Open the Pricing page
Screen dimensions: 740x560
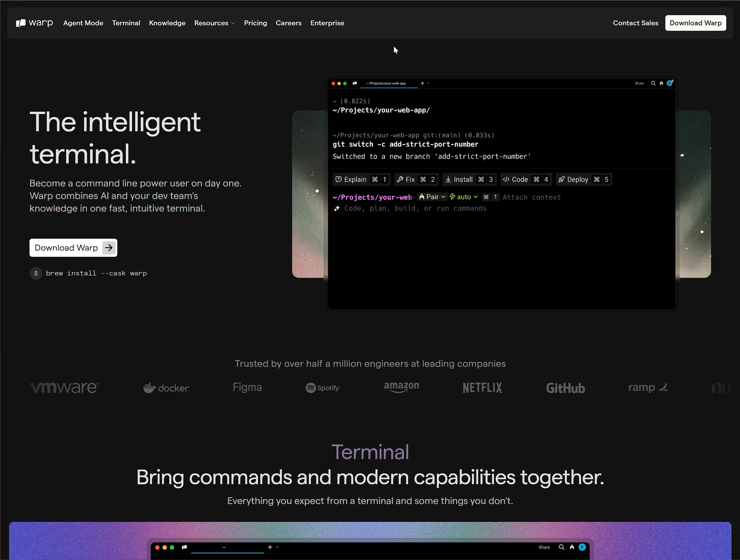(255, 23)
